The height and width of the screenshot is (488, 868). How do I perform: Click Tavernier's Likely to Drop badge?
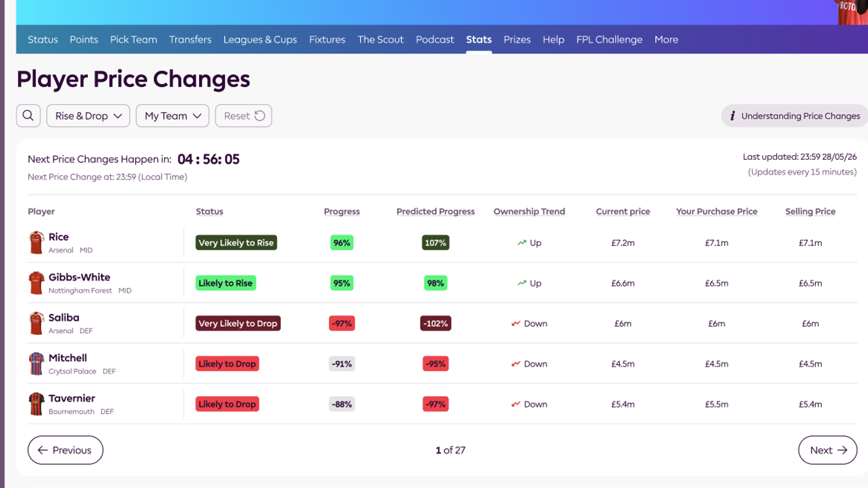coord(227,404)
